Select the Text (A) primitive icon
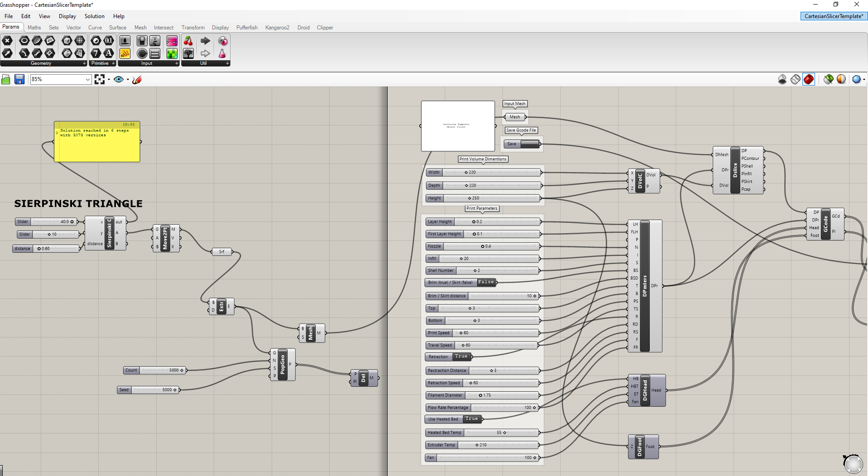The image size is (868, 476). pyautogui.click(x=109, y=53)
